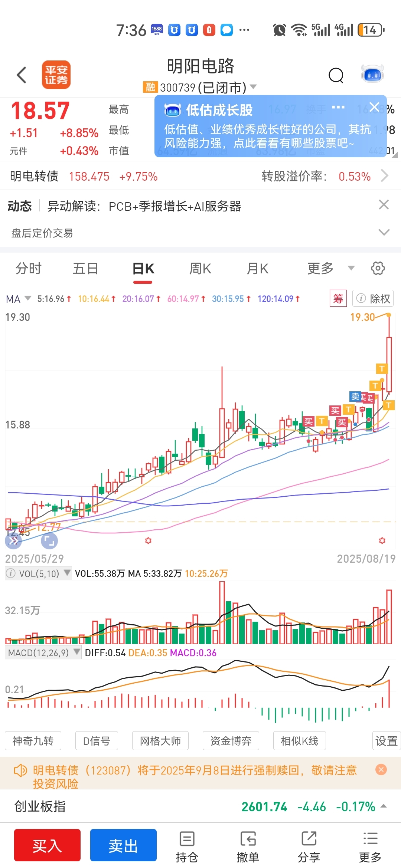Image resolution: width=401 pixels, height=868 pixels.
Task: Toggle 除权 adjustment mode
Action: [373, 298]
